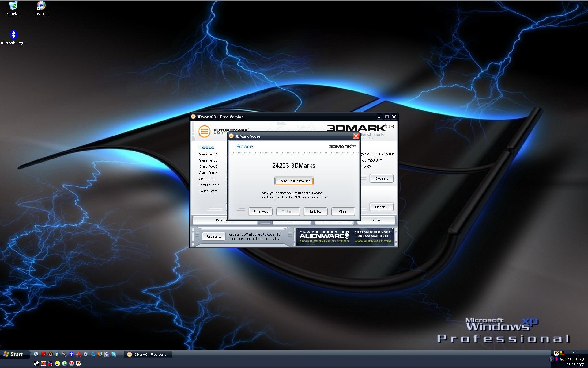Click the four-color squares tray icon

click(562, 353)
